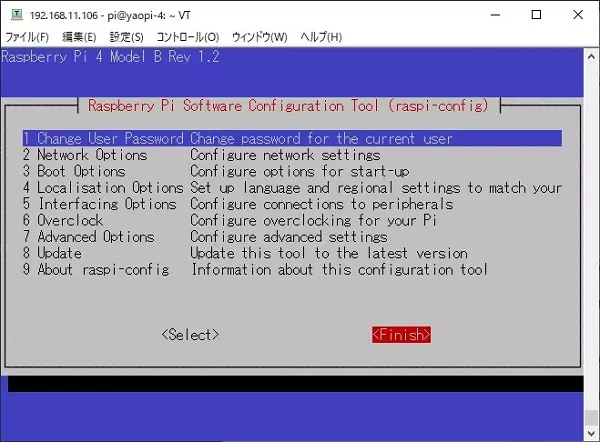Close the terminal window
Image resolution: width=600 pixels, height=442 pixels.
(x=578, y=15)
